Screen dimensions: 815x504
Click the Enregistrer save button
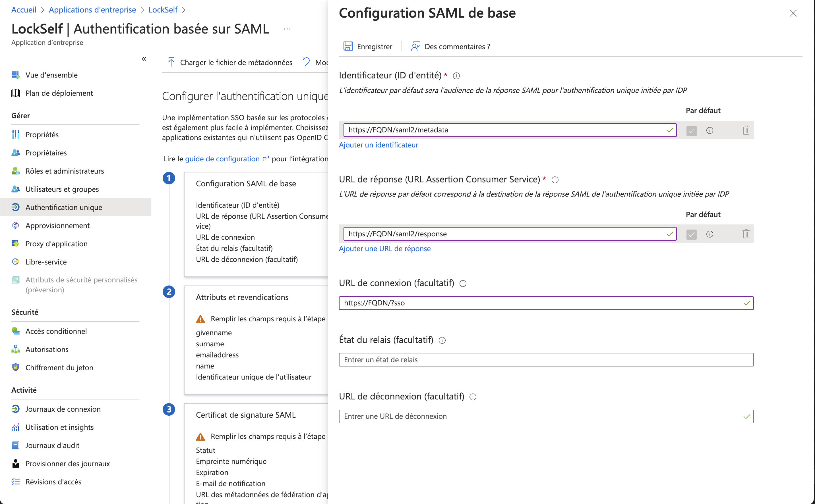point(368,46)
